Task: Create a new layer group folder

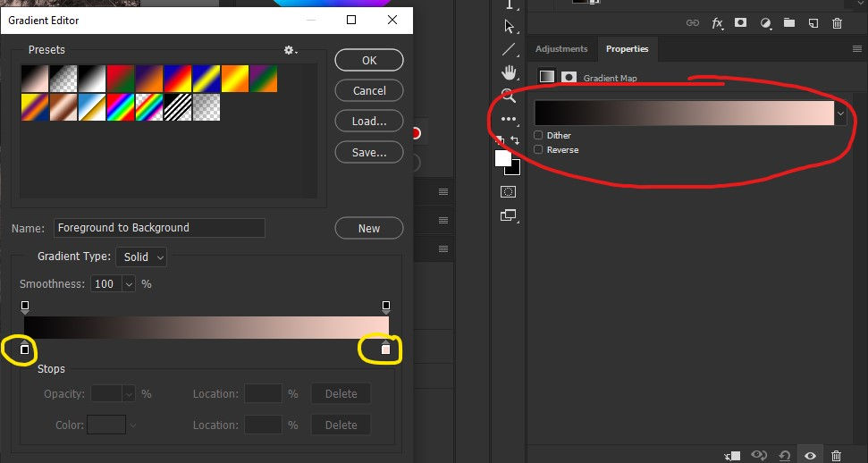Action: pyautogui.click(x=789, y=22)
